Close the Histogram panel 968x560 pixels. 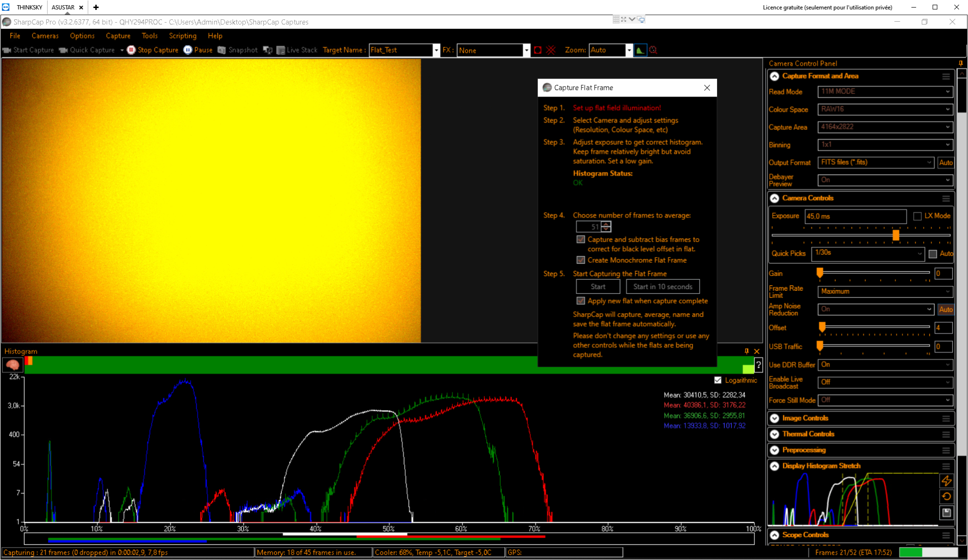coord(757,351)
